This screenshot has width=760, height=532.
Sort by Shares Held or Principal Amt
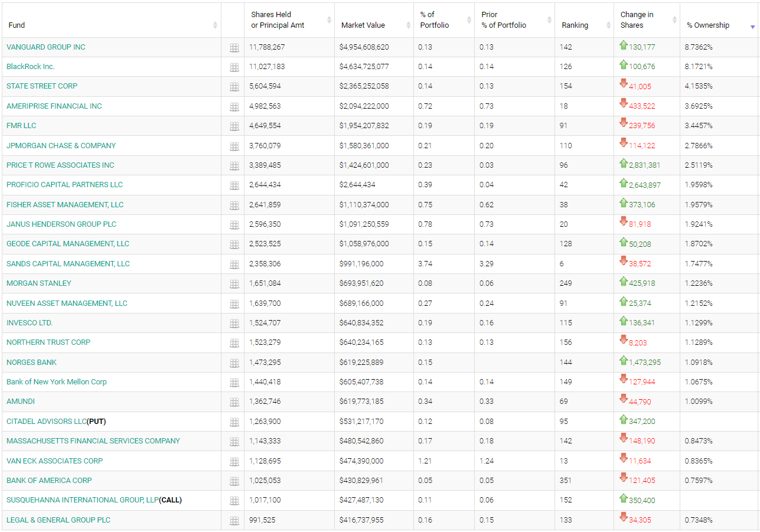tap(289, 21)
